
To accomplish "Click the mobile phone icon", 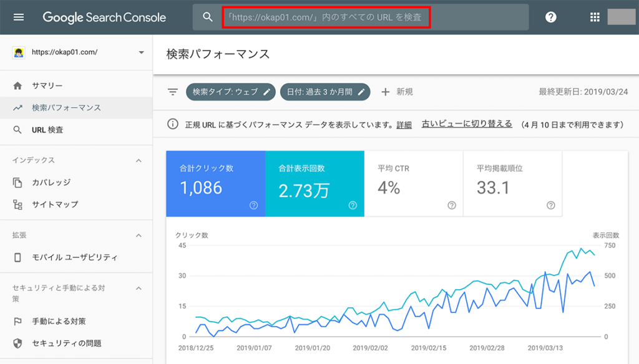I will [17, 257].
